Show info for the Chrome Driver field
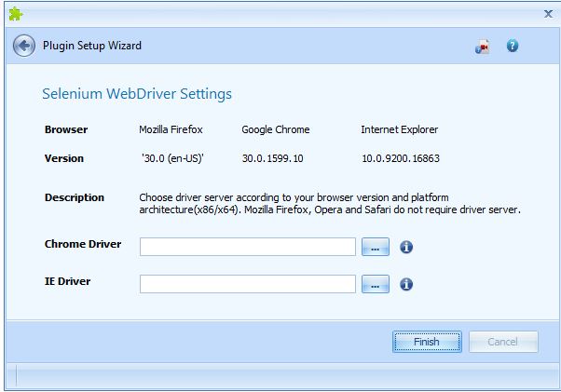 tap(406, 247)
